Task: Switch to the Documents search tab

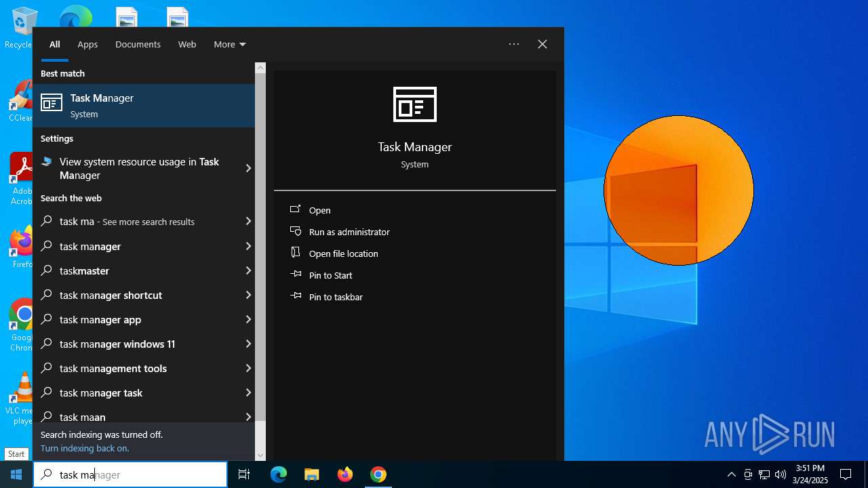Action: 138,44
